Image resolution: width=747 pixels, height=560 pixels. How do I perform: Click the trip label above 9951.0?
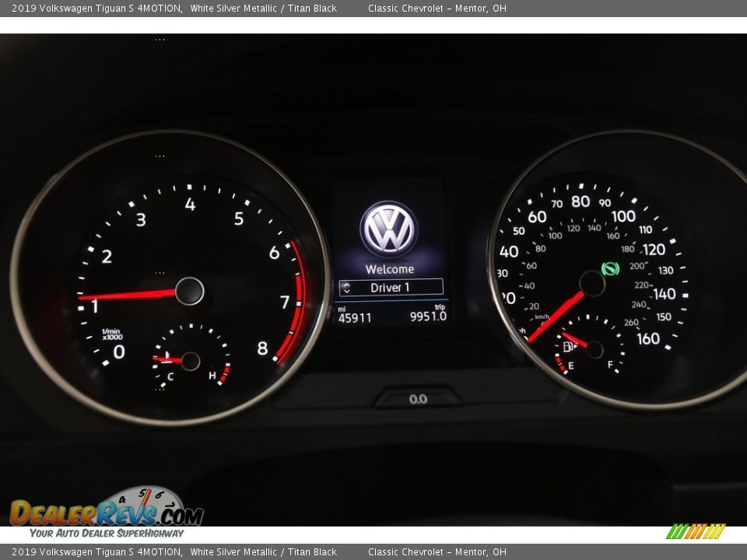pyautogui.click(x=440, y=307)
